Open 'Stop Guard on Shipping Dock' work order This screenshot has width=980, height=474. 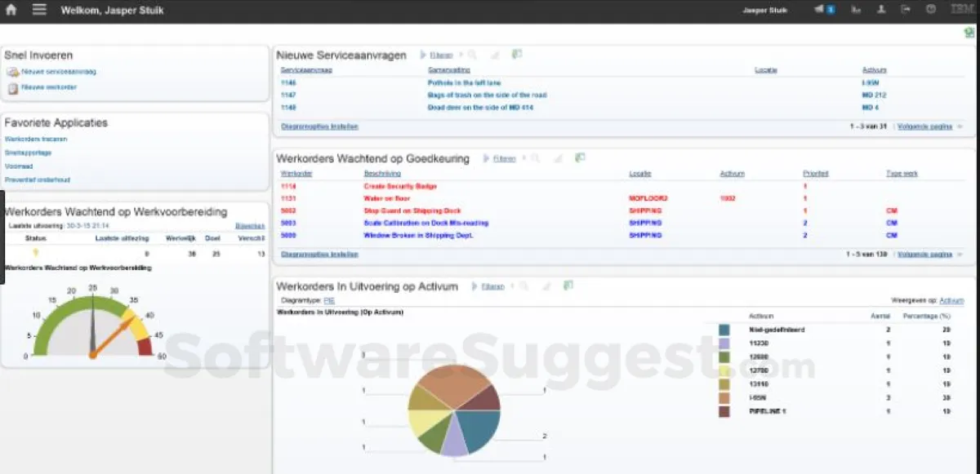point(412,210)
